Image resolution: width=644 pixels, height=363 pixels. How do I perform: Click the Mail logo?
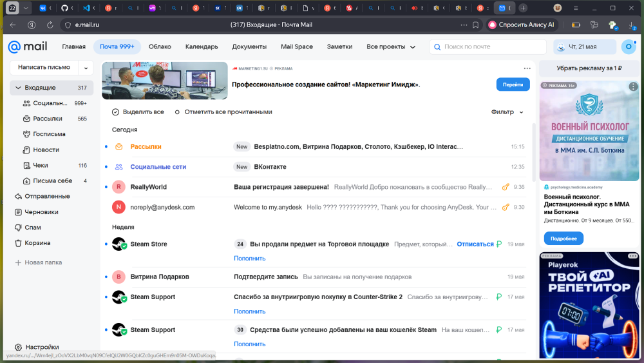[28, 47]
